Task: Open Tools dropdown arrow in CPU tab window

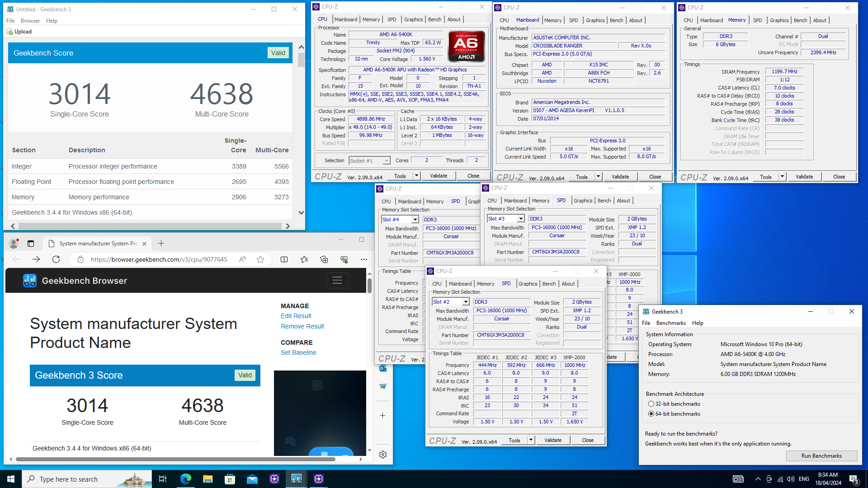Action: [x=416, y=176]
